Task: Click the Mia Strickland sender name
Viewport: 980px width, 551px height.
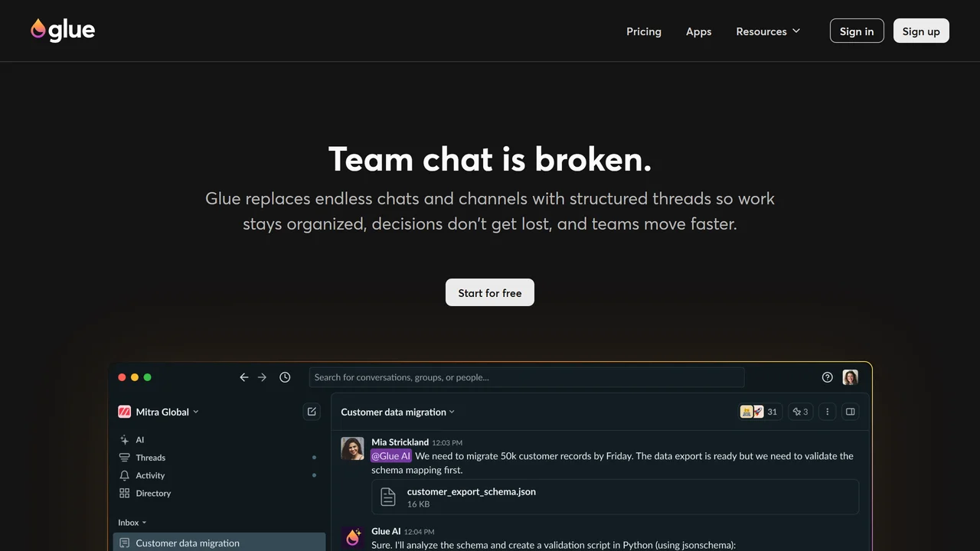Action: [x=400, y=442]
